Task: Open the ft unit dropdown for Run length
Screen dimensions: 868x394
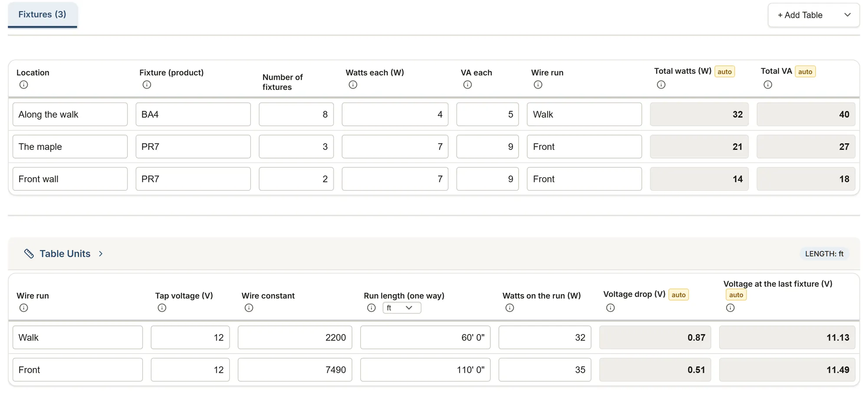Action: pos(402,308)
